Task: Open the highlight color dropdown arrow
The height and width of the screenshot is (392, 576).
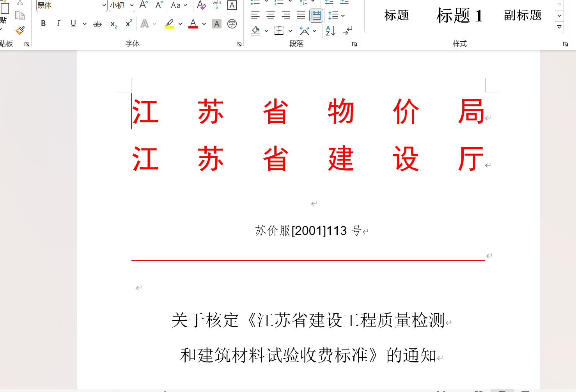Action: tap(180, 24)
